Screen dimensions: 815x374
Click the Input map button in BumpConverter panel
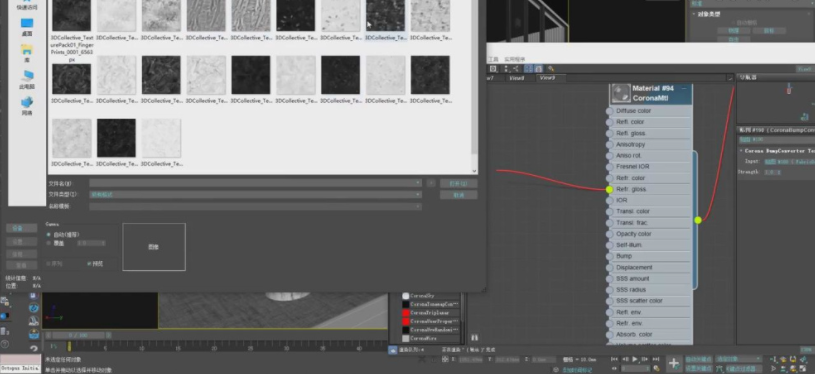[789, 162]
